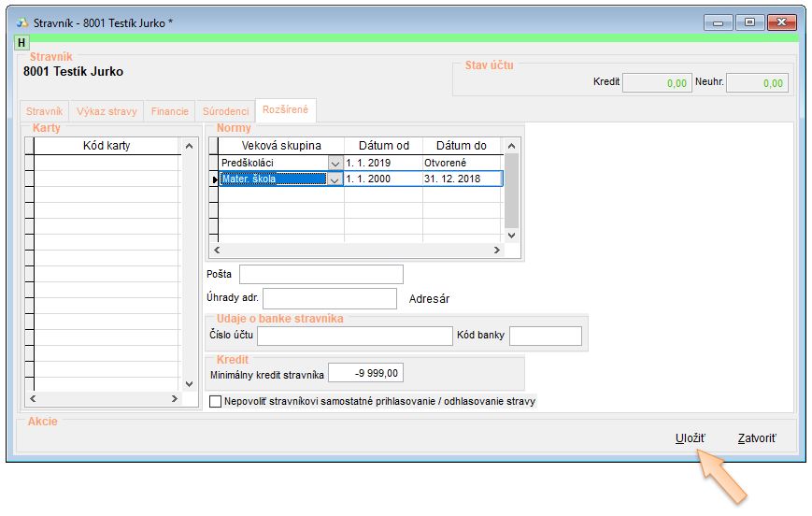Click the Zatvoriť button
Viewport: 812px width, 516px height.
coord(756,437)
